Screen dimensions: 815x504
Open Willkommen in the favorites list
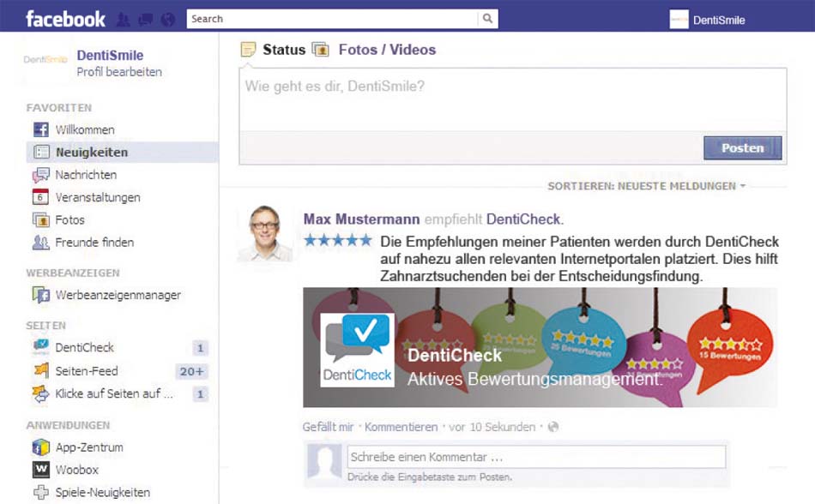(85, 129)
